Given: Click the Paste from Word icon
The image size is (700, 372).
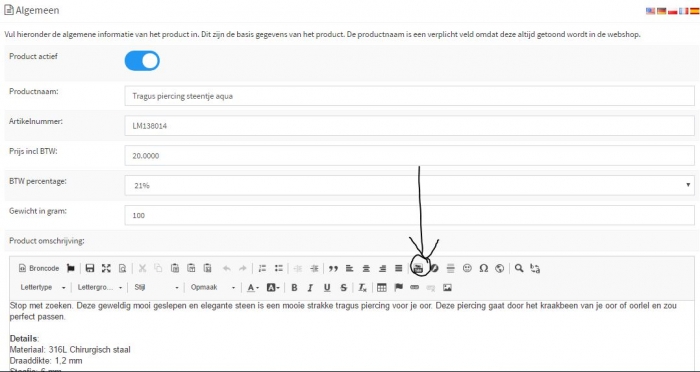Looking at the screenshot, I should pos(207,268).
